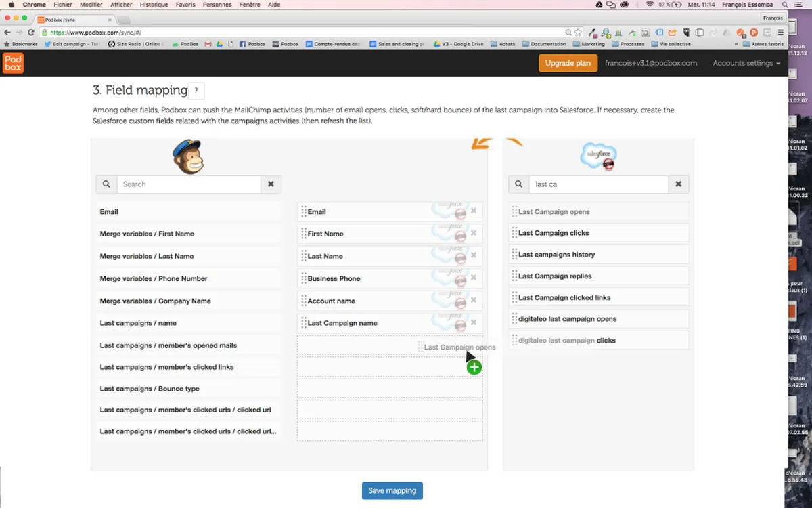The image size is (812, 508).
Task: Open the Chrome hamburger menu
Action: [782, 32]
